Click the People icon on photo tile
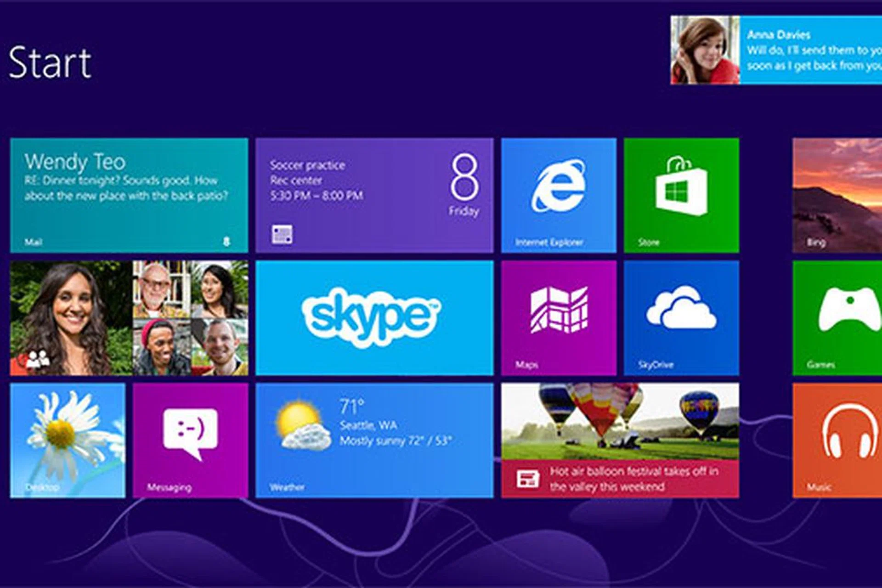 37,359
